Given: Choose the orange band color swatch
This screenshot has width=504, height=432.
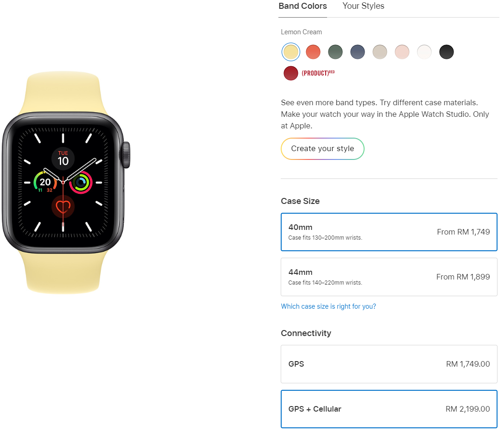Looking at the screenshot, I should point(313,52).
